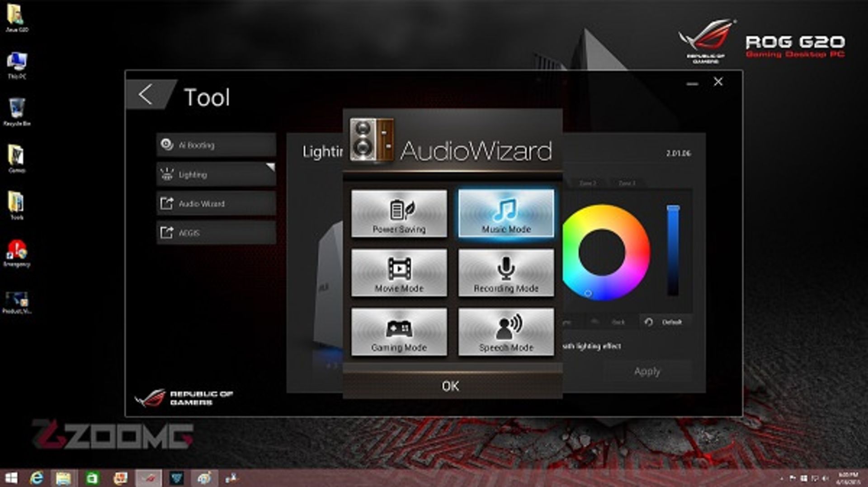Image resolution: width=868 pixels, height=487 pixels.
Task: Select Music Mode in AudioWizard
Action: [x=506, y=214]
